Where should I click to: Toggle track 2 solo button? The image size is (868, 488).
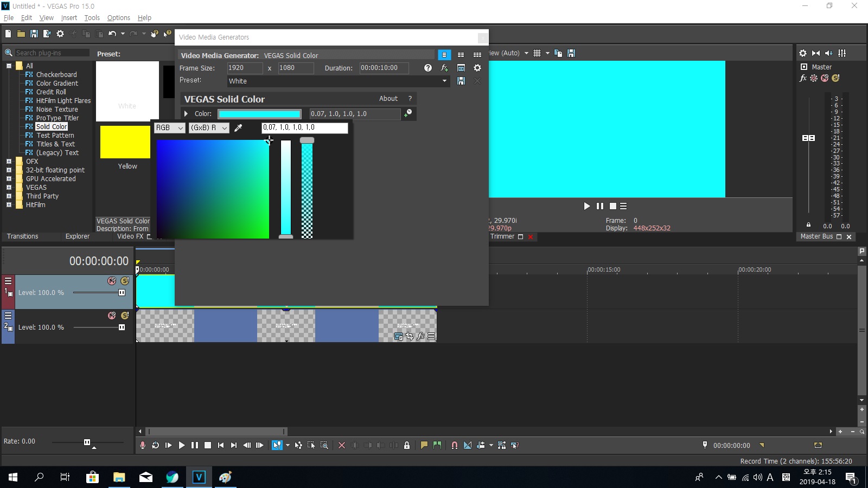[x=125, y=316]
